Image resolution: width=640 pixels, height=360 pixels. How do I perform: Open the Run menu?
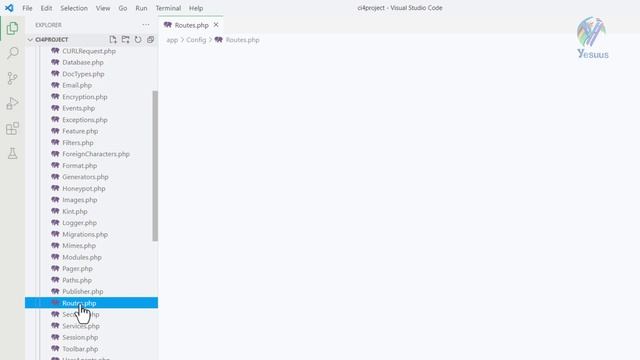(141, 8)
